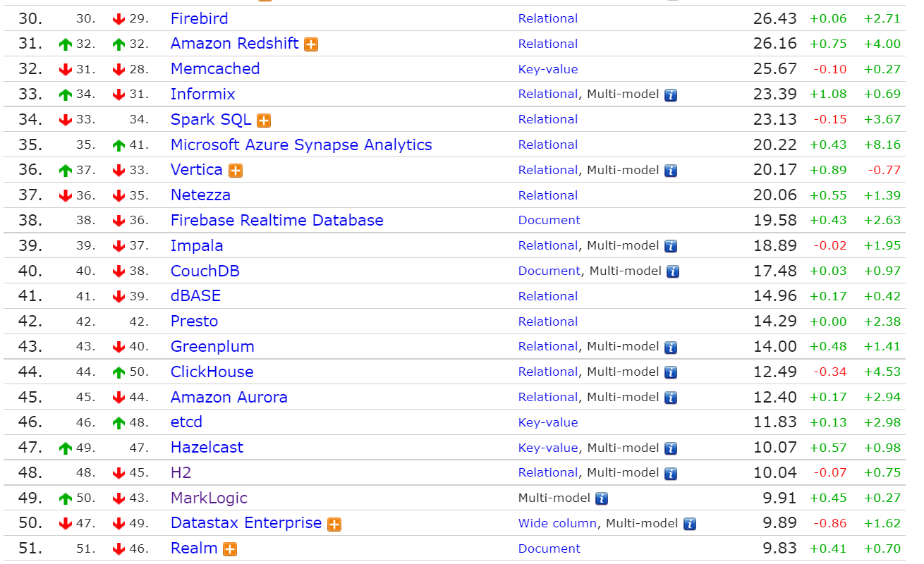Viewport: 924px width, 564px height.
Task: Click the Relational category link for Firebird
Action: (548, 18)
